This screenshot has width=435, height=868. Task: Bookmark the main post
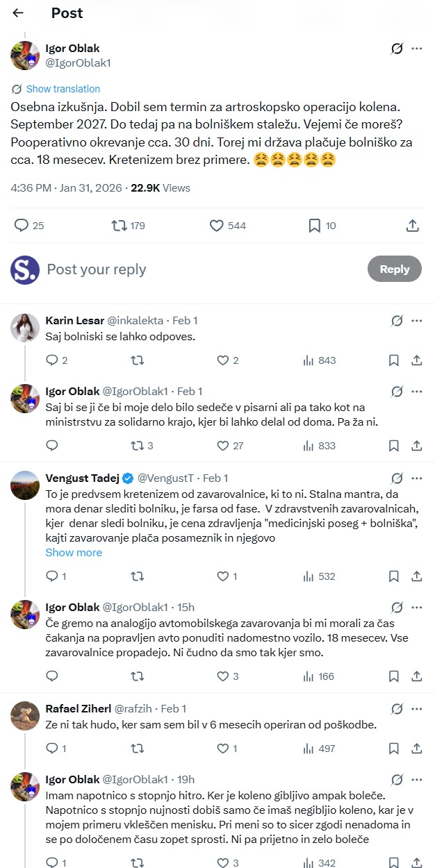pos(321,225)
